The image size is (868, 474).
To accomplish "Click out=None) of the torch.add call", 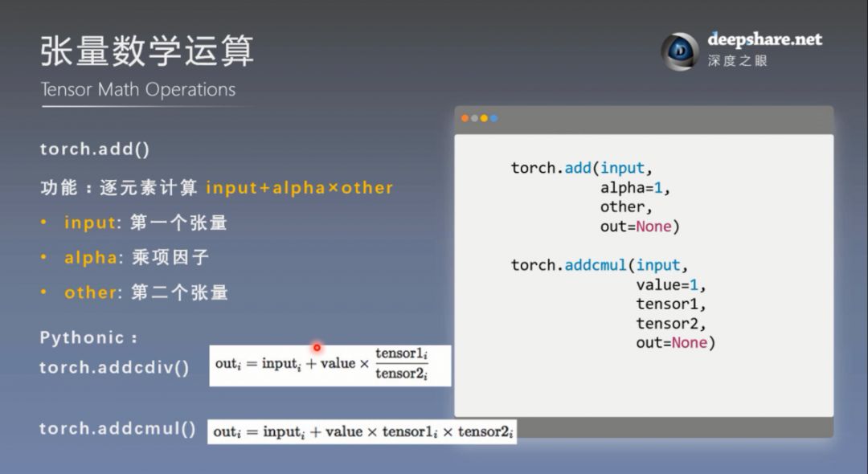I will pos(640,227).
